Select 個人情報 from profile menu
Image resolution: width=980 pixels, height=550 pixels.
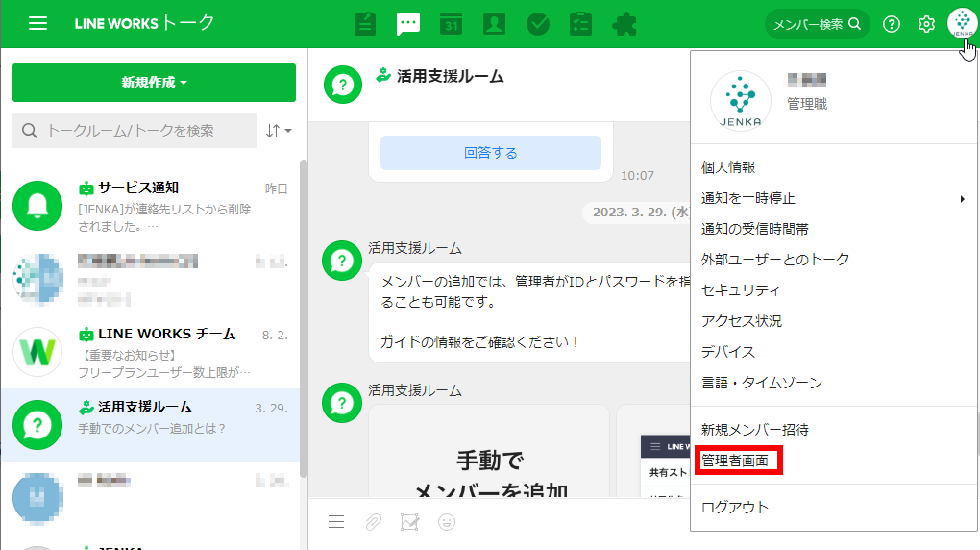(728, 167)
